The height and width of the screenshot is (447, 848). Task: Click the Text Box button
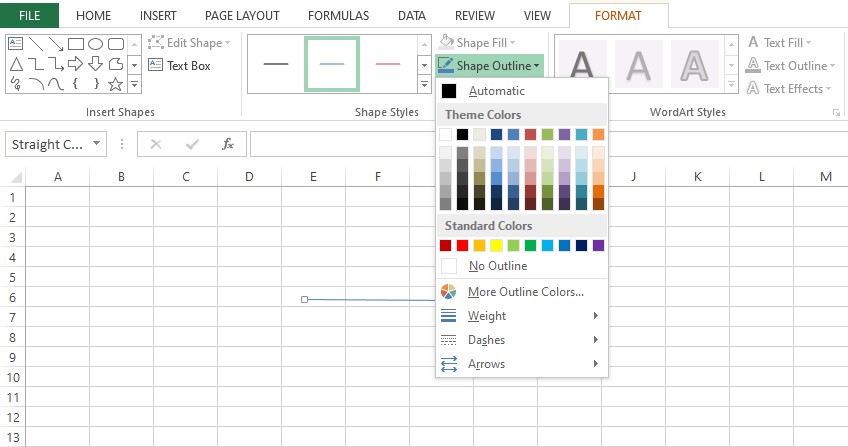coord(180,65)
